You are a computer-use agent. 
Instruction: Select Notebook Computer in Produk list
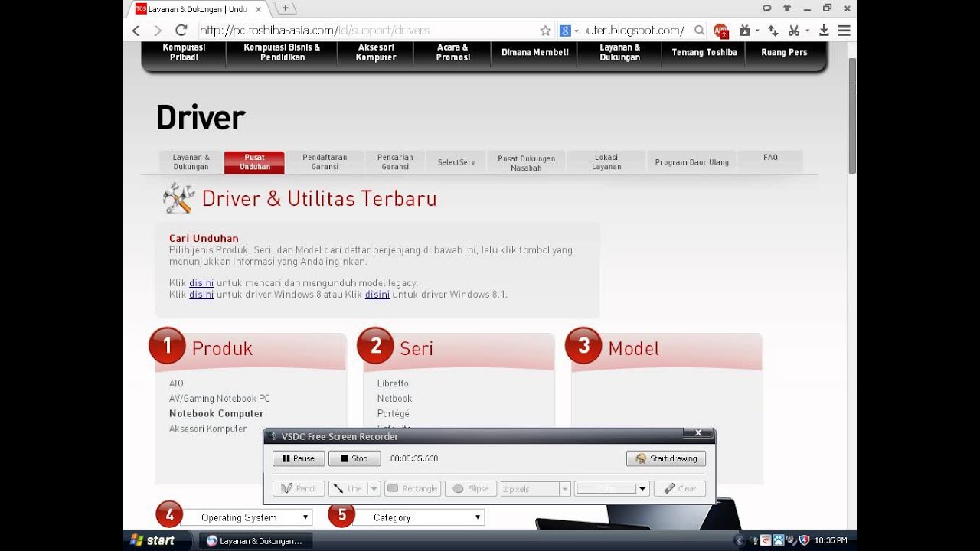(217, 414)
